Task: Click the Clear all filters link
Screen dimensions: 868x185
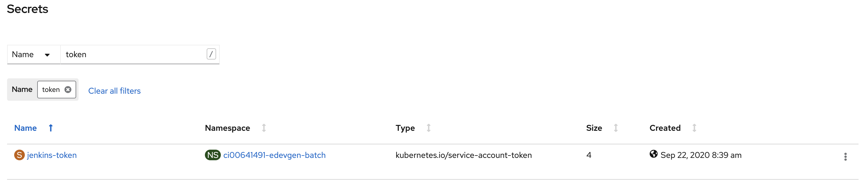Action: (114, 90)
